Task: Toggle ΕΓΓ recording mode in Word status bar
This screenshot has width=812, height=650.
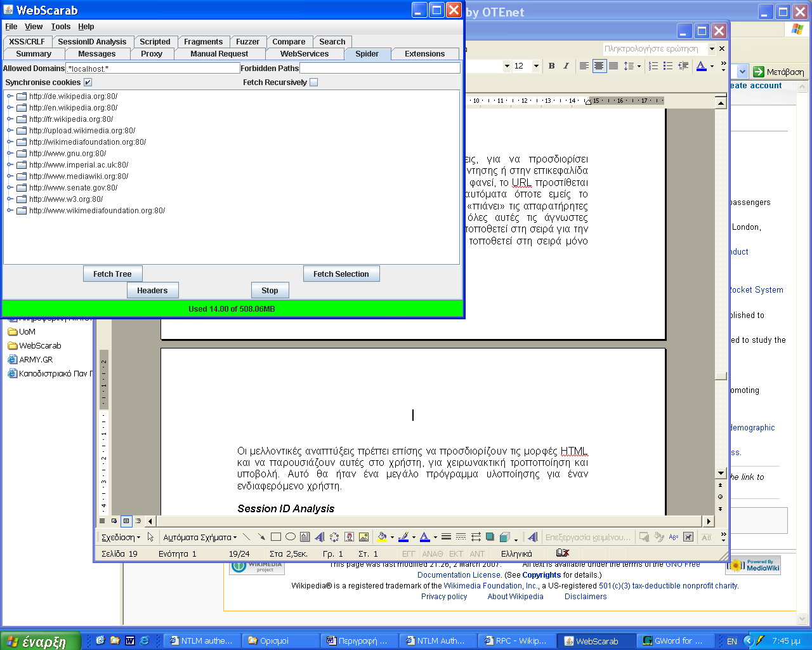Action: (x=409, y=554)
